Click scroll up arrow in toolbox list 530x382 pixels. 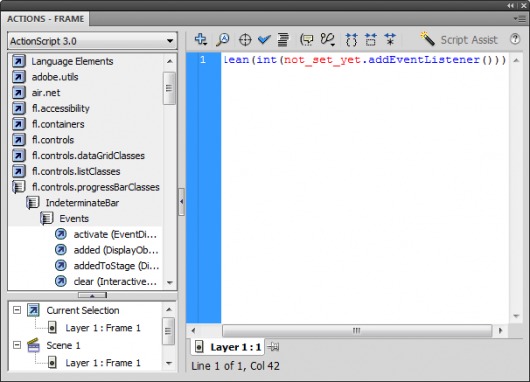[x=170, y=61]
